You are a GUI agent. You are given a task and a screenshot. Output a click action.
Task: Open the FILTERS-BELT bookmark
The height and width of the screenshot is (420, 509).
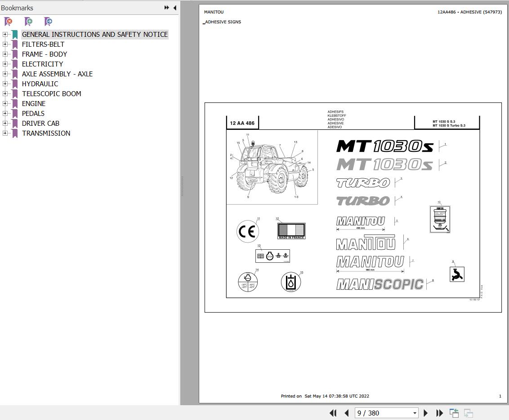pos(43,44)
